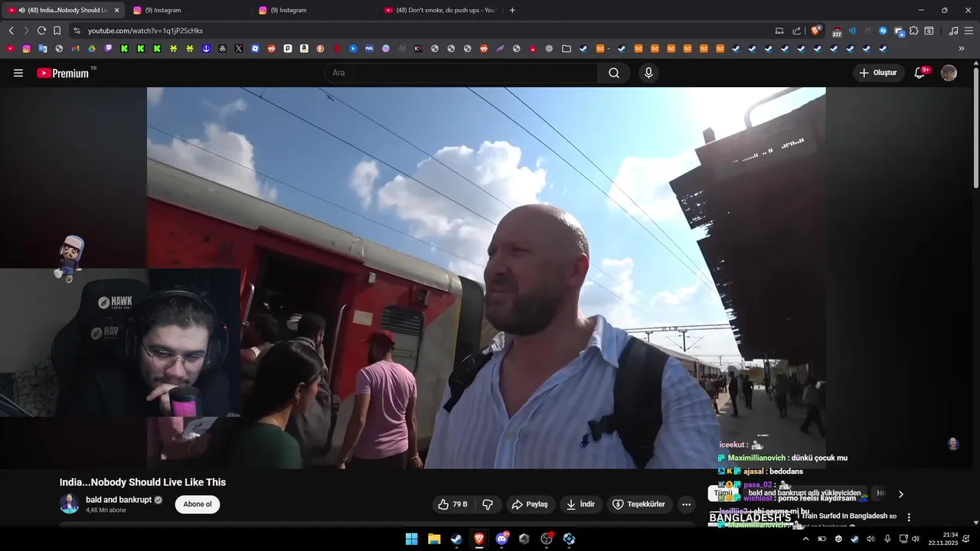
Task: Open the X (Twitter) bookmark icon
Action: click(x=239, y=48)
